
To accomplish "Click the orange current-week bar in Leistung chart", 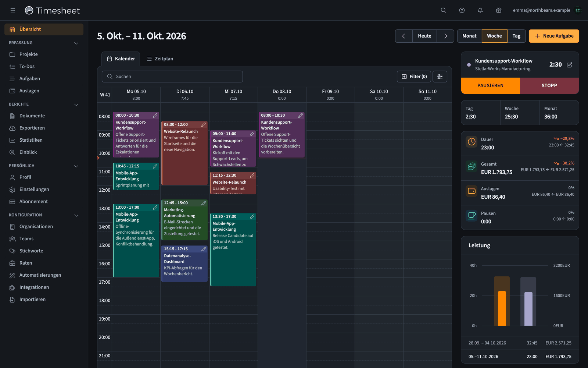I will coord(502,308).
